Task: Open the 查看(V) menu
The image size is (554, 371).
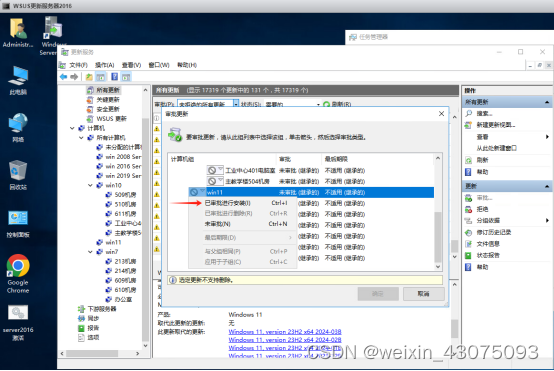Action: [x=131, y=65]
